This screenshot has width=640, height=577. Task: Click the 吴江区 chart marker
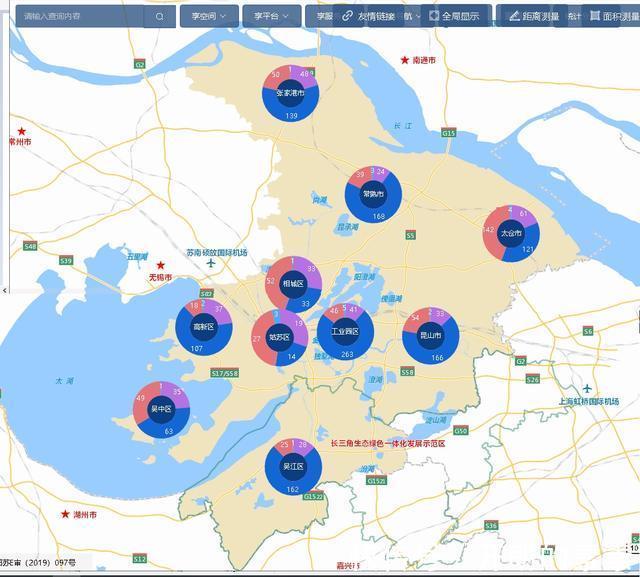[x=293, y=467]
